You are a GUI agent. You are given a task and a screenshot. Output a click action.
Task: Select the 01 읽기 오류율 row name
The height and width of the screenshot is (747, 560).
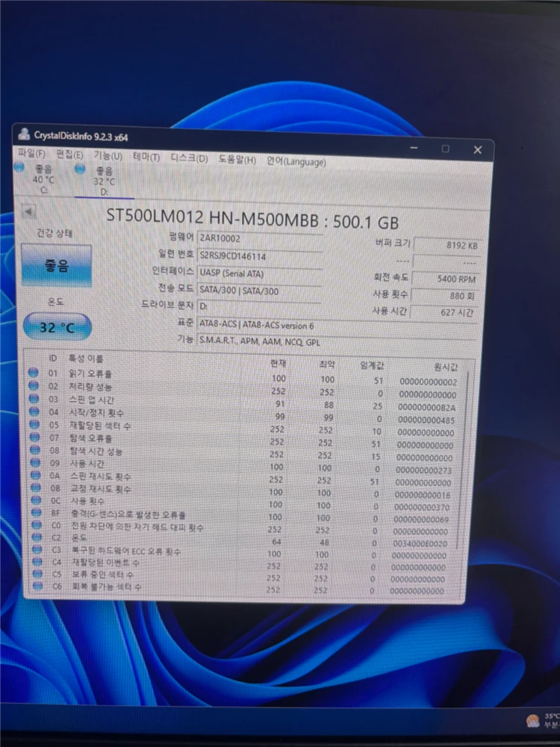click(x=90, y=373)
